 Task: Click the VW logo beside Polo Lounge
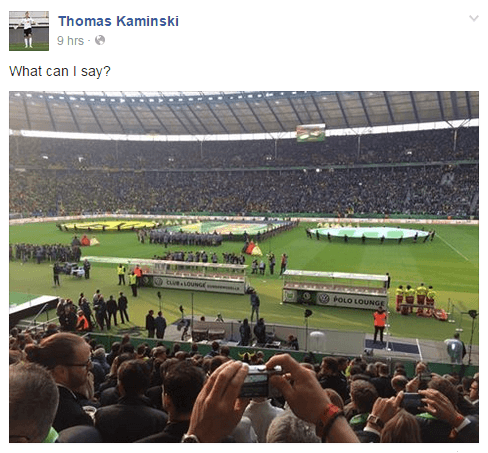[324, 298]
